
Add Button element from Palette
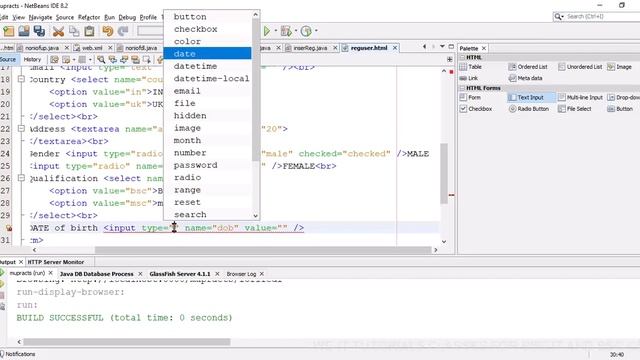(620, 109)
